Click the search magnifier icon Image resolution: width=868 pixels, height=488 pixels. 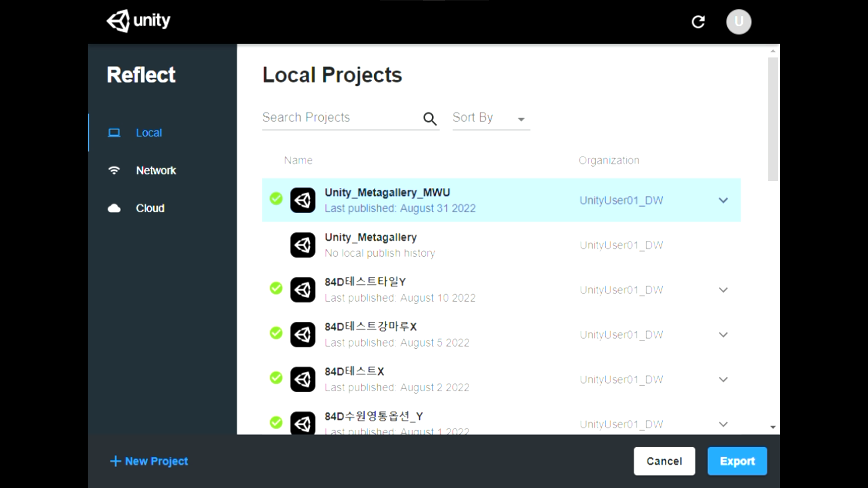click(429, 119)
